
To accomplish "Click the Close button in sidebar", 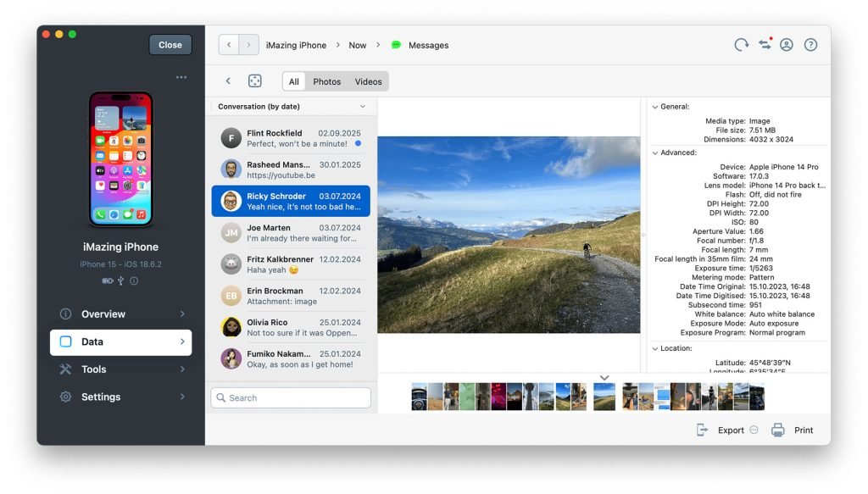I will point(170,45).
